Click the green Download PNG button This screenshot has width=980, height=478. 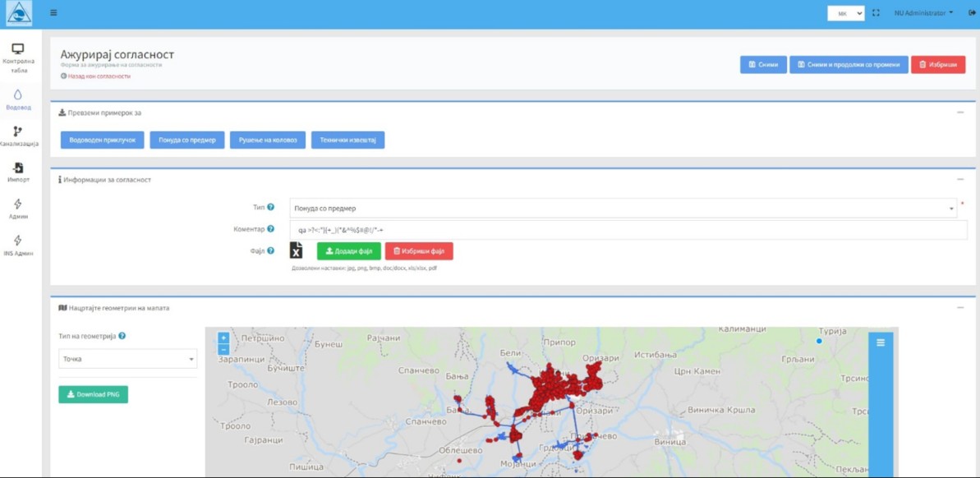[93, 394]
